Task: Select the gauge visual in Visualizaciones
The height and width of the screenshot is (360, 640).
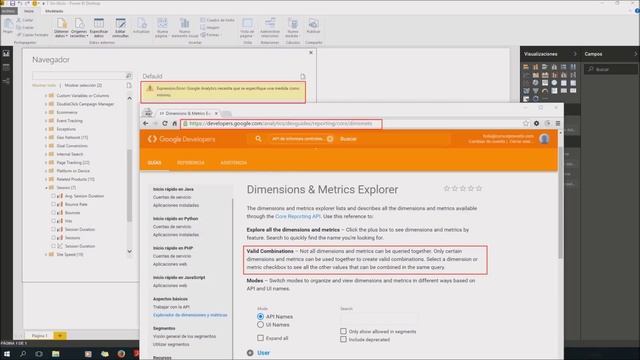Action: click(x=545, y=91)
